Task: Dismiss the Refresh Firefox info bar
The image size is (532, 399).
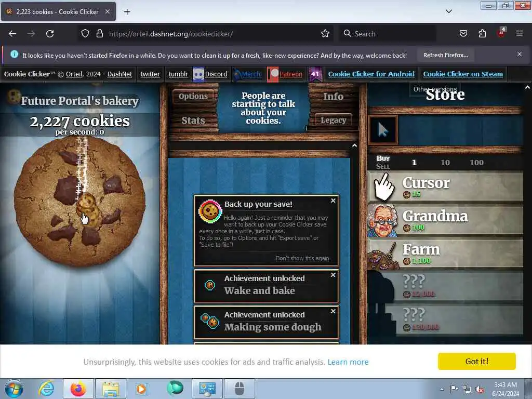Action: [x=520, y=54]
